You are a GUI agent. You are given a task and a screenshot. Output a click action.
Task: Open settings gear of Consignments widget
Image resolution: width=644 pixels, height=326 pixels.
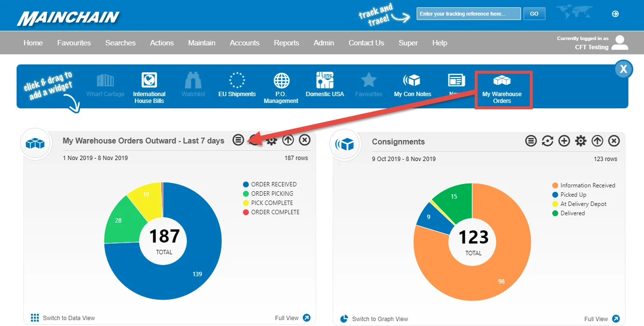click(x=581, y=141)
